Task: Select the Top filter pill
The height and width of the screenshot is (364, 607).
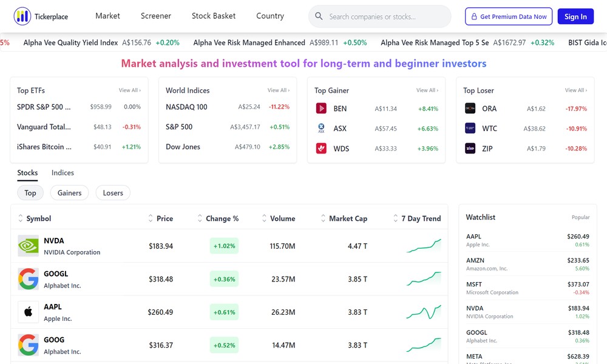Action: click(30, 193)
